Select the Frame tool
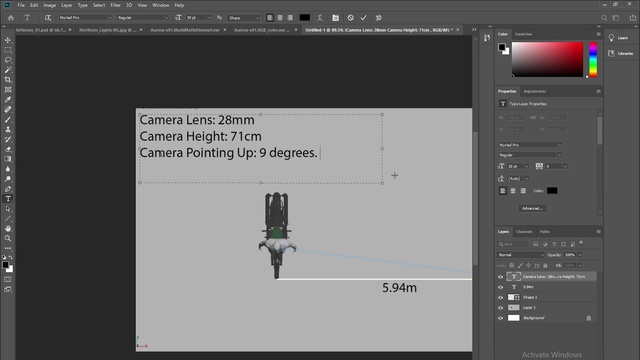640x360 pixels. coord(8,89)
